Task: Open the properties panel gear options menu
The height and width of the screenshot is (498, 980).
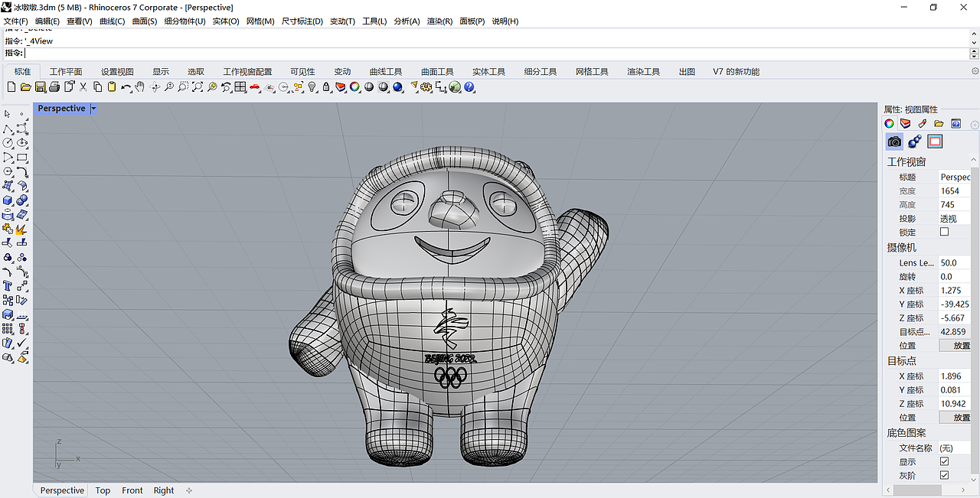Action: point(975,124)
